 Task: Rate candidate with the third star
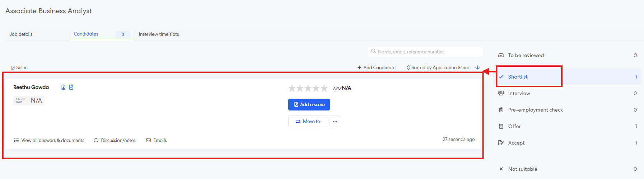tap(308, 88)
